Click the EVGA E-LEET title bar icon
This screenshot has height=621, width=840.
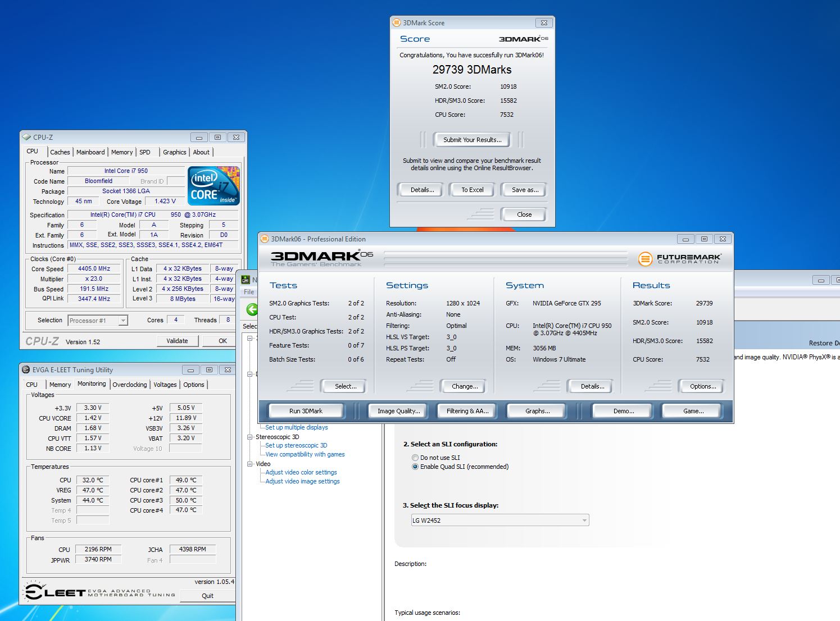pyautogui.click(x=26, y=369)
